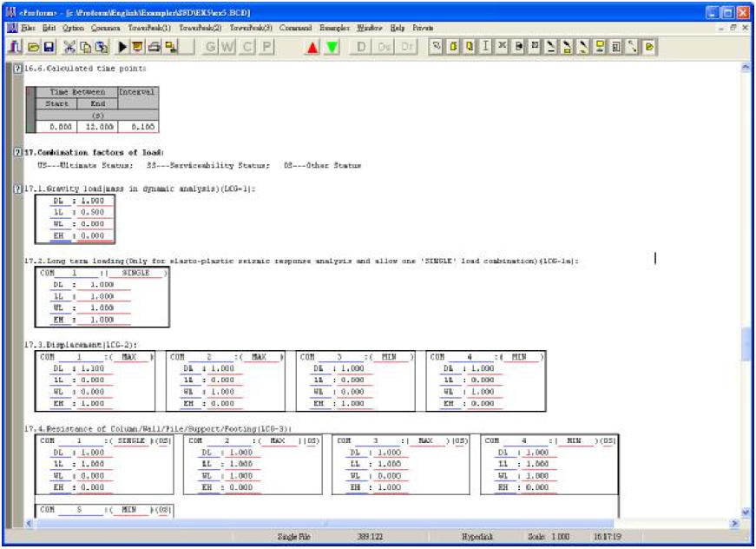
Task: Open the Examples menu
Action: pos(335,28)
